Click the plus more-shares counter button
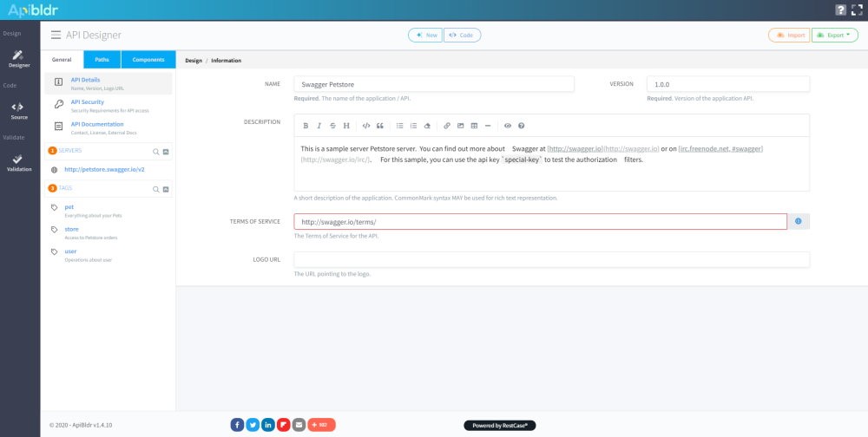 [322, 425]
